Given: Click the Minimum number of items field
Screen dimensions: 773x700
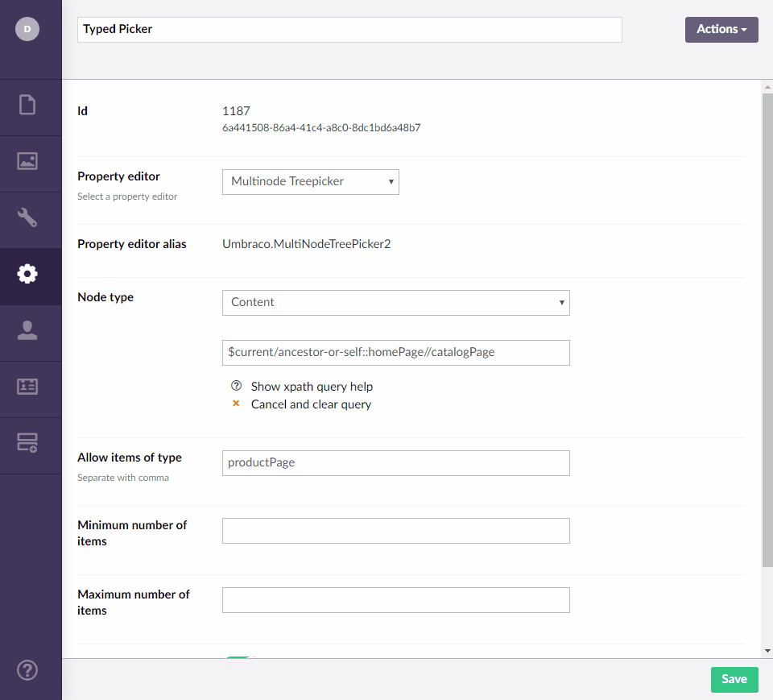Looking at the screenshot, I should tap(395, 531).
